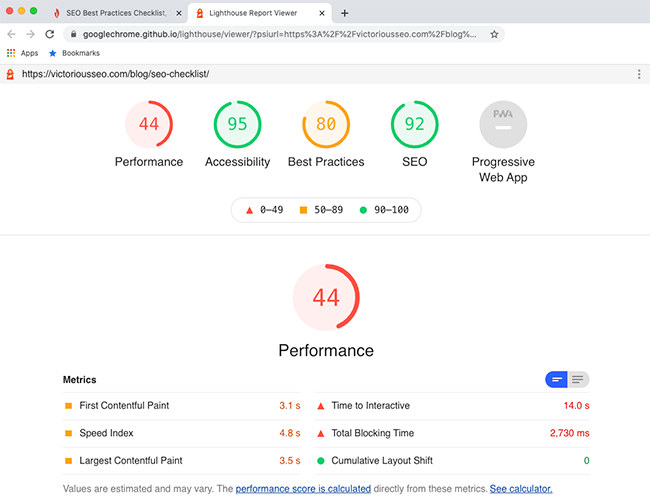The image size is (650, 500).
Task: Click the browser reload page icon
Action: coord(50,34)
